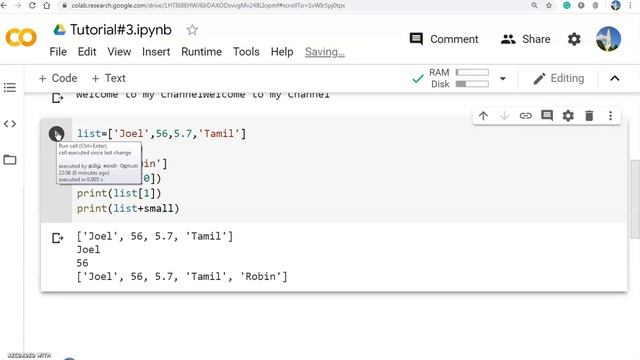Screen dimensions: 640x360
Task: Click the output value 56
Action: [82, 263]
